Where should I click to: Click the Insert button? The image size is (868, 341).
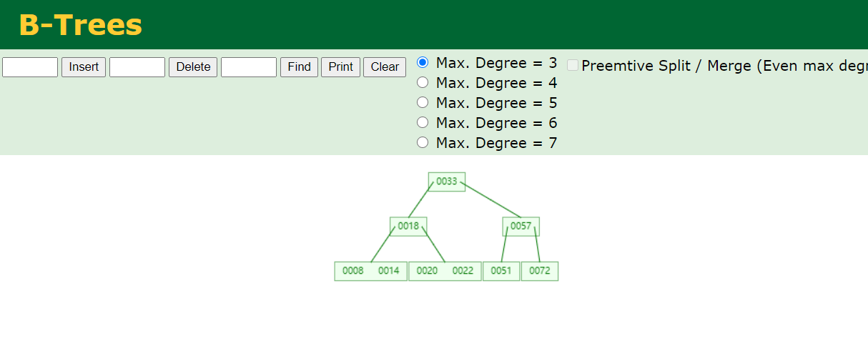pos(84,67)
